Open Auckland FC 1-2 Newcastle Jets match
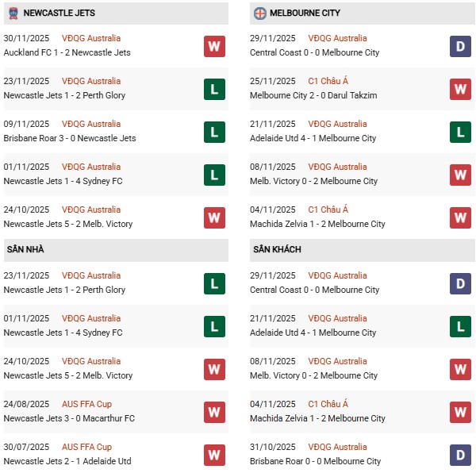The image size is (476, 473). [x=67, y=52]
